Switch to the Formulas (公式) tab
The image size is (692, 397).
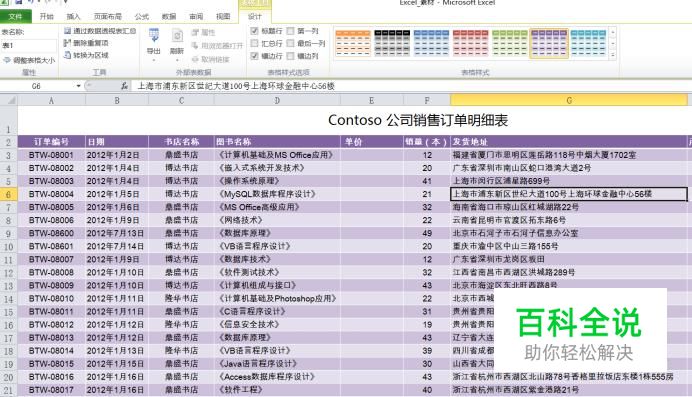pos(142,16)
